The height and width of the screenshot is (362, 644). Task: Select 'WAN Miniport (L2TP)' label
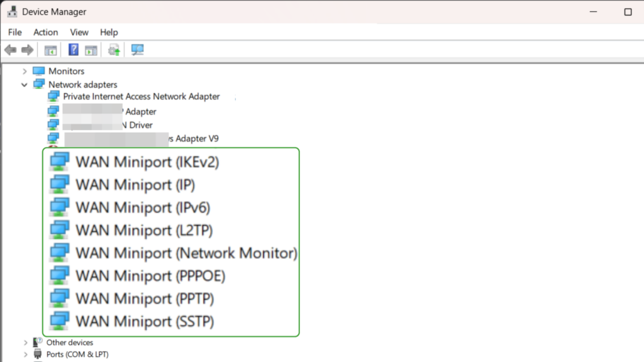point(144,230)
